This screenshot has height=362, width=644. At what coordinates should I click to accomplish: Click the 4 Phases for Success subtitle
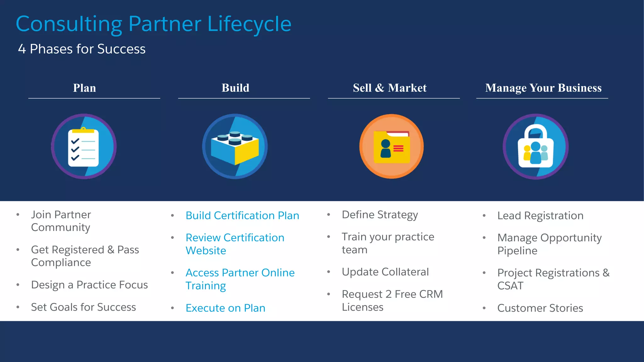pos(82,49)
